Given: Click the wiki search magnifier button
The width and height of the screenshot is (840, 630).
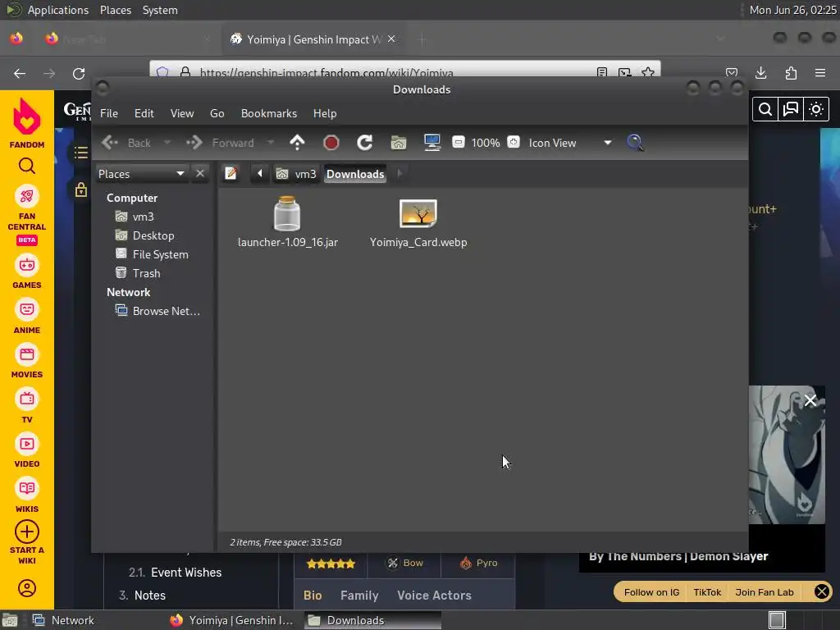Looking at the screenshot, I should (x=765, y=109).
